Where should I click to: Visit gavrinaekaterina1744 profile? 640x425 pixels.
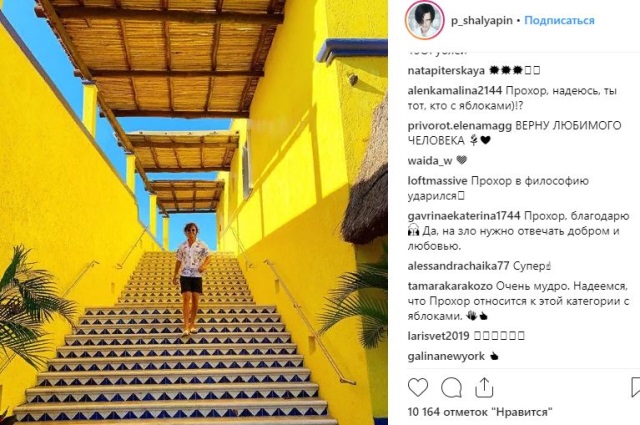click(464, 216)
